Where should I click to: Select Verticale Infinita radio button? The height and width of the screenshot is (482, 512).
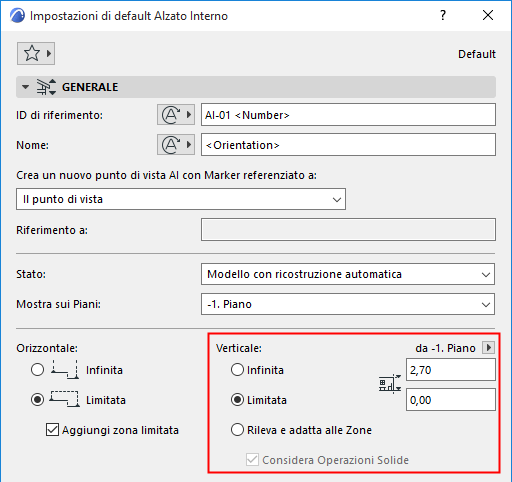coord(237,370)
